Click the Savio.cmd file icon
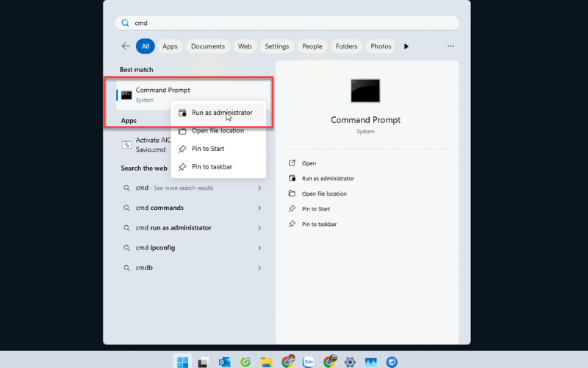Image resolution: width=588 pixels, height=368 pixels. tap(126, 144)
